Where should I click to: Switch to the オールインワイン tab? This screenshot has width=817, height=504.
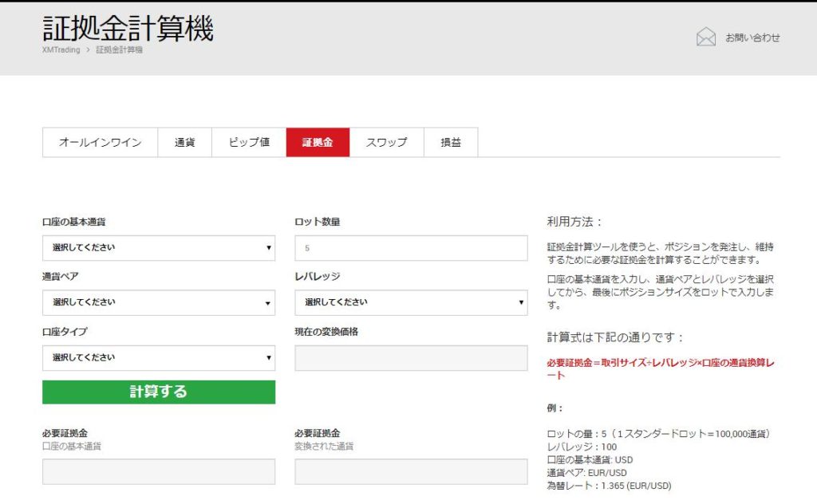point(101,142)
